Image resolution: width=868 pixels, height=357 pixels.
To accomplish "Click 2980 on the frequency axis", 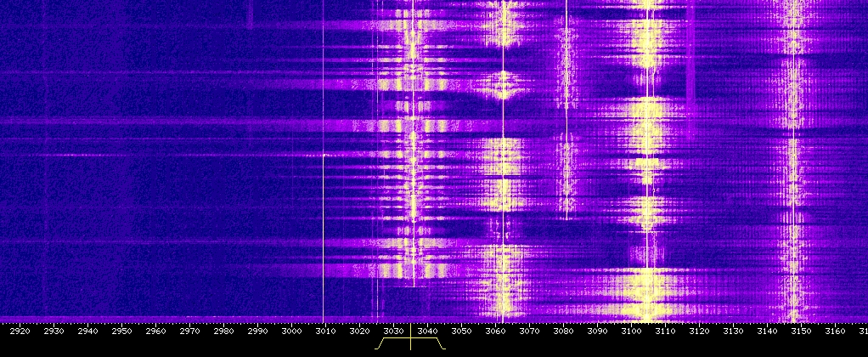I will 223,331.
